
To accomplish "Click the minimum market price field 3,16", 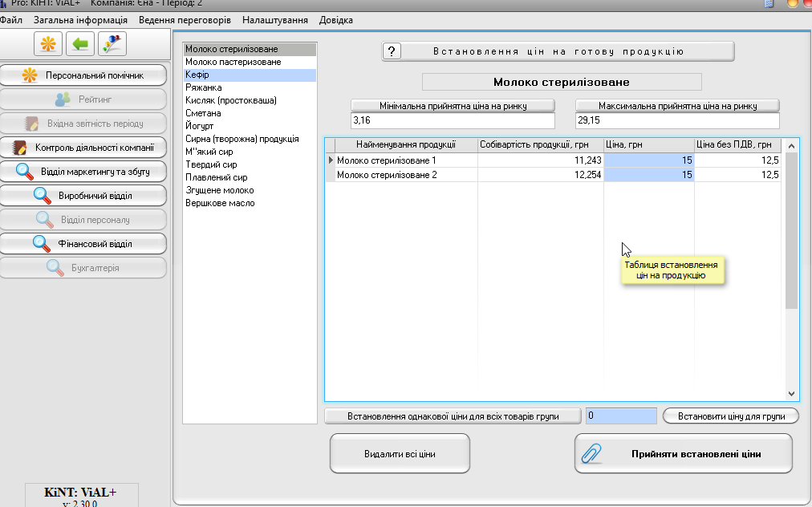I will [453, 120].
